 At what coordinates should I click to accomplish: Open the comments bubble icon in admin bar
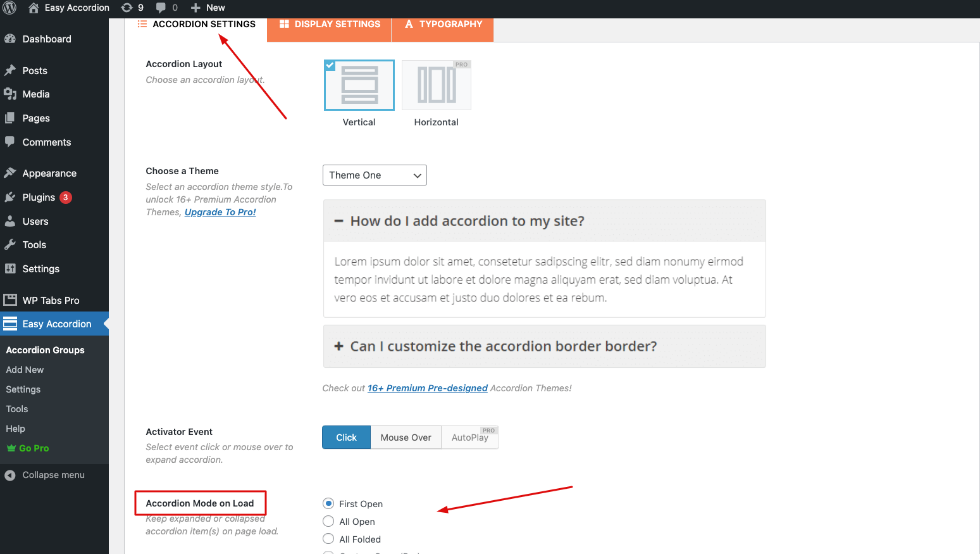pos(161,8)
